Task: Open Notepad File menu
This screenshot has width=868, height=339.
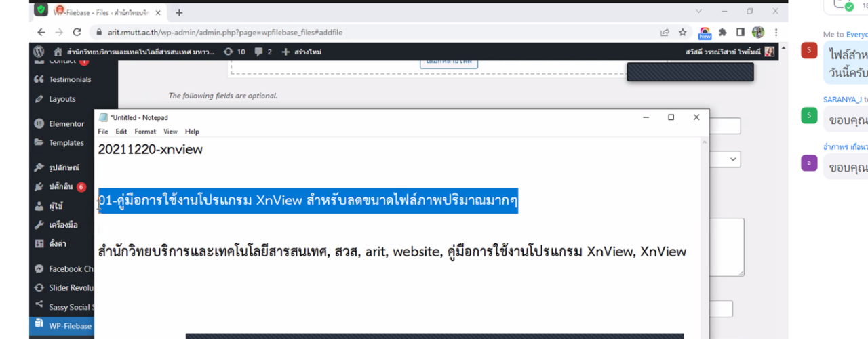Action: point(103,132)
